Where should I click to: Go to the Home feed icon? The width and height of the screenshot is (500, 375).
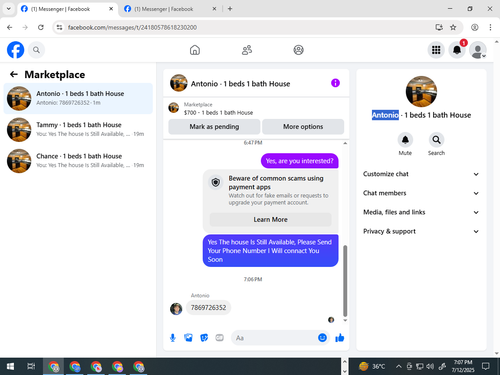click(x=195, y=50)
